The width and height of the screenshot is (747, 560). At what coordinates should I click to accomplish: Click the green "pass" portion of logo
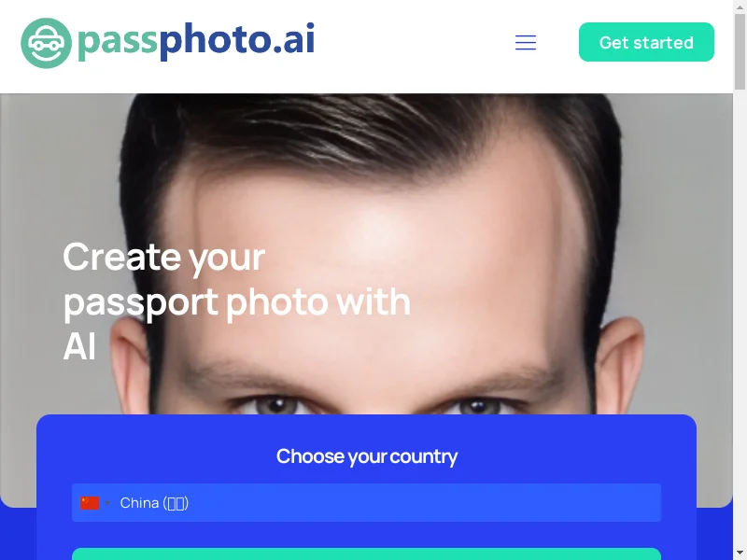[118, 42]
